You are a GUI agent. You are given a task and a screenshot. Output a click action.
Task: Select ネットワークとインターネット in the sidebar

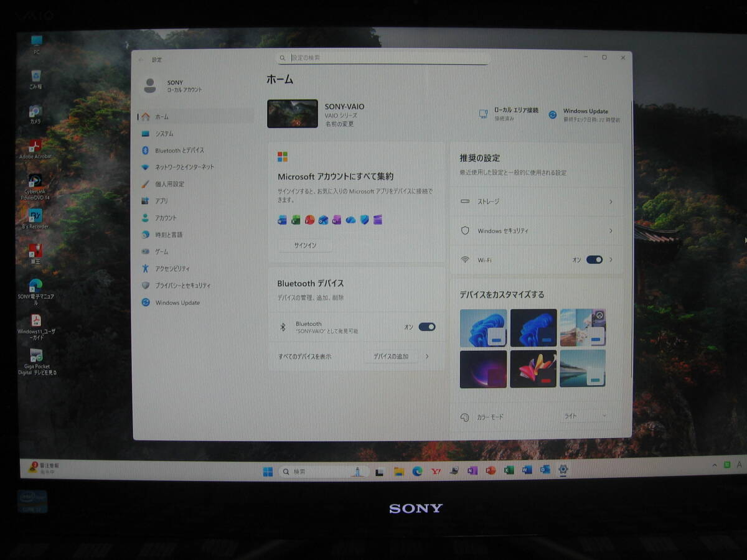point(195,167)
